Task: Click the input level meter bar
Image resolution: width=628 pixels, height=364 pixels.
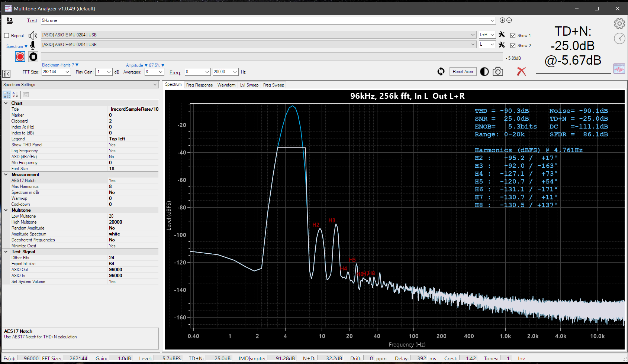Action: [x=272, y=56]
